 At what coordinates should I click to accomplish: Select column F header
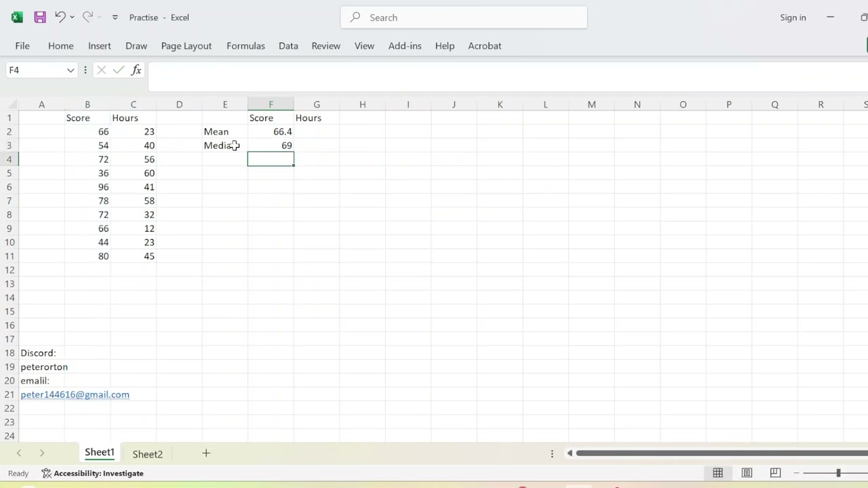point(271,104)
